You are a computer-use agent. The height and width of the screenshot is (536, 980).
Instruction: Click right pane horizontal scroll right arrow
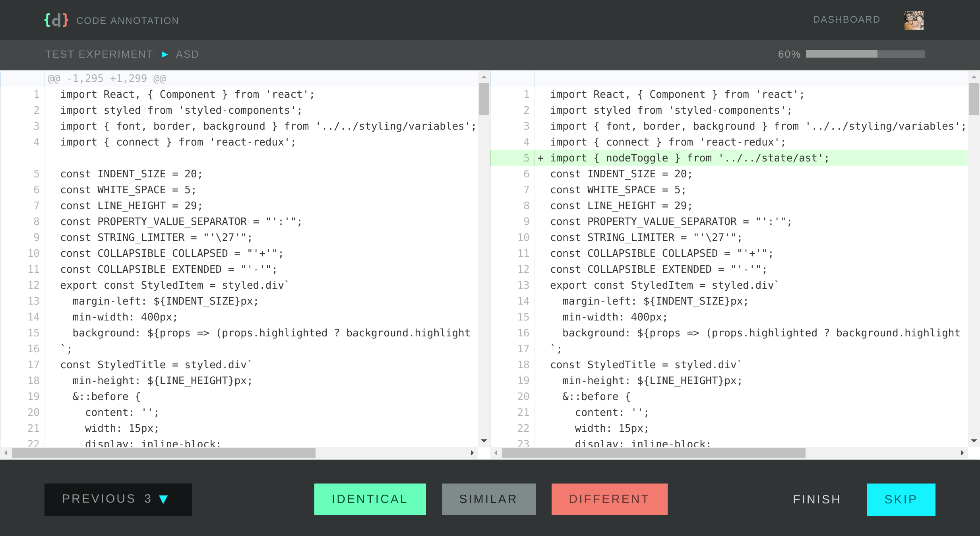click(x=962, y=453)
